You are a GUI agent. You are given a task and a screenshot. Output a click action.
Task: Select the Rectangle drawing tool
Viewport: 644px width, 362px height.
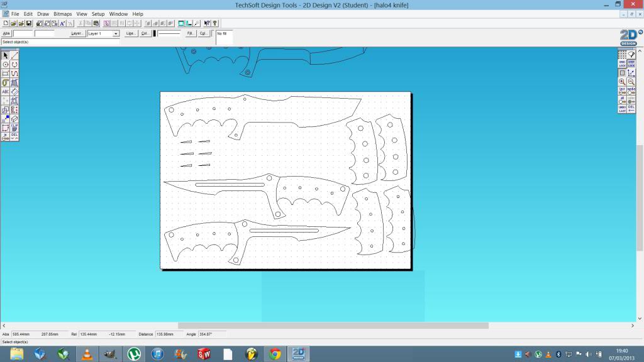click(5, 74)
